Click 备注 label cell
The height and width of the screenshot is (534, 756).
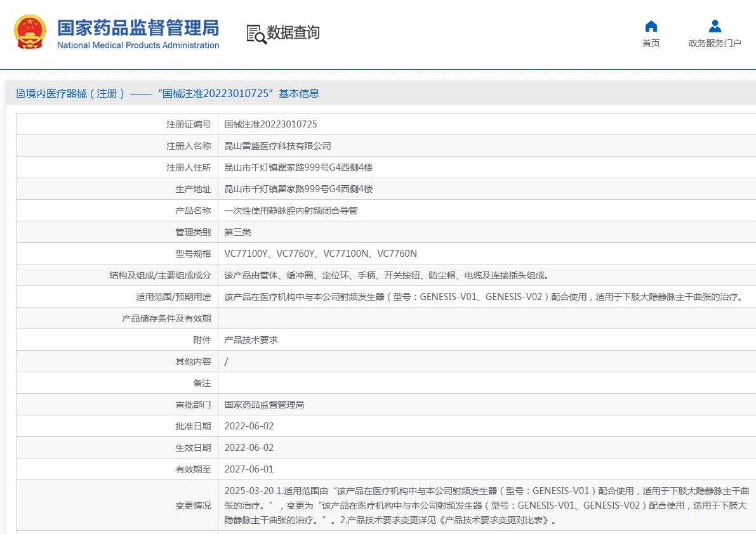coord(117,383)
